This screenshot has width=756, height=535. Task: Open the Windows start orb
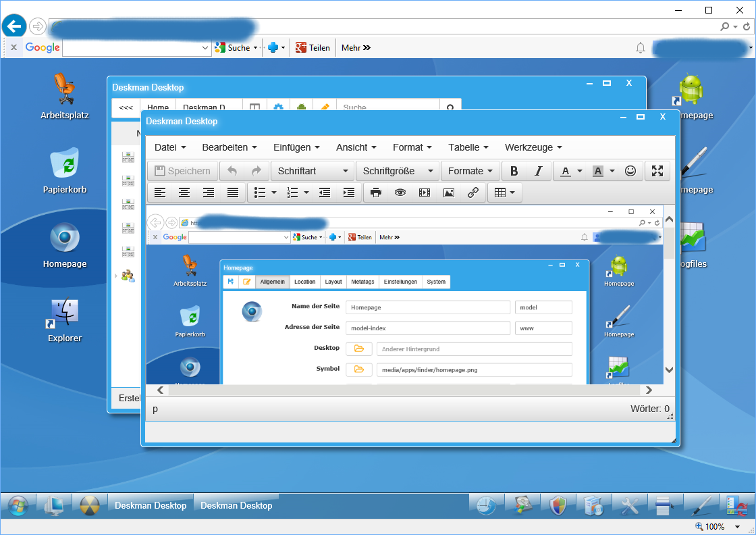18,505
